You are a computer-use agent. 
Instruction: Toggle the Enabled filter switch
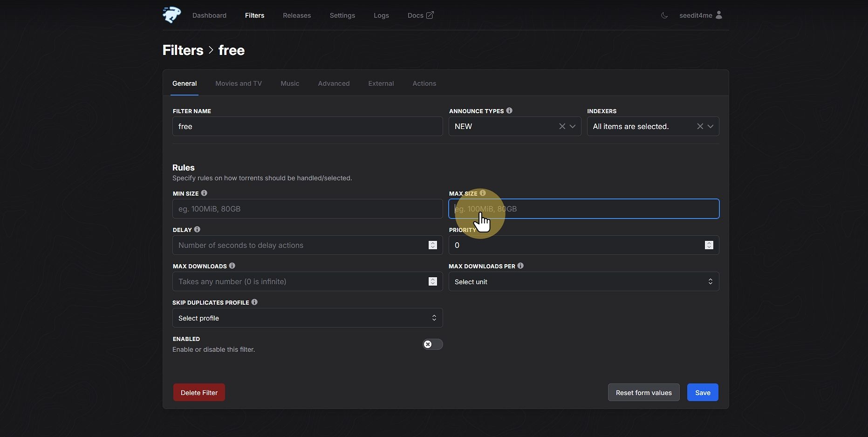pos(432,344)
